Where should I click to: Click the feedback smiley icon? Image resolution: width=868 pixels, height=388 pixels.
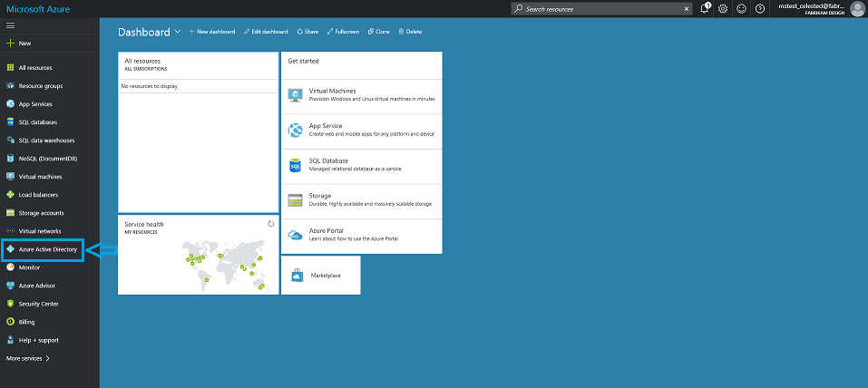click(x=741, y=9)
